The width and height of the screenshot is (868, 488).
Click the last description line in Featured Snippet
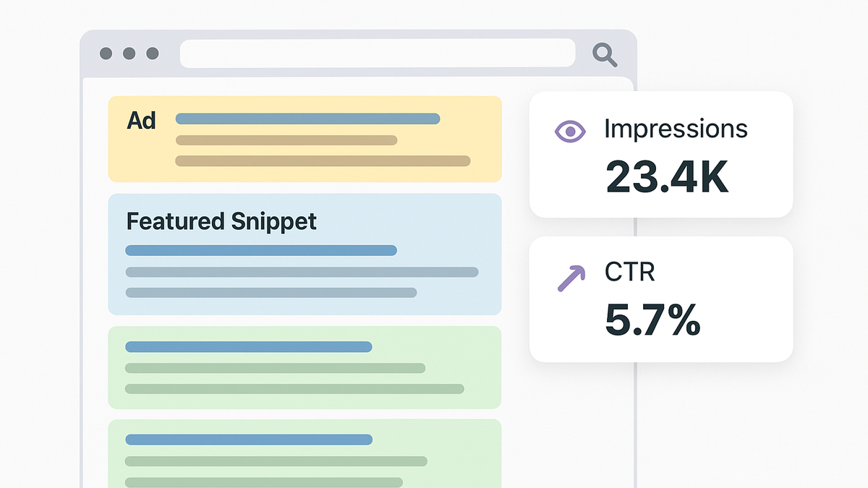[271, 293]
